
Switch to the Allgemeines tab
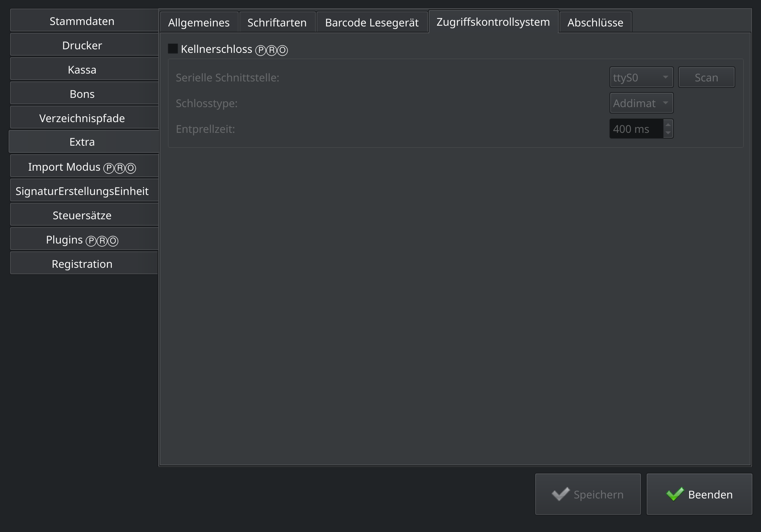199,22
